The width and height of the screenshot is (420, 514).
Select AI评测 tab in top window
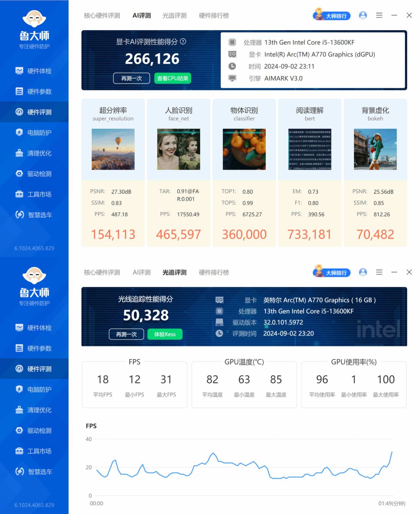(x=142, y=15)
